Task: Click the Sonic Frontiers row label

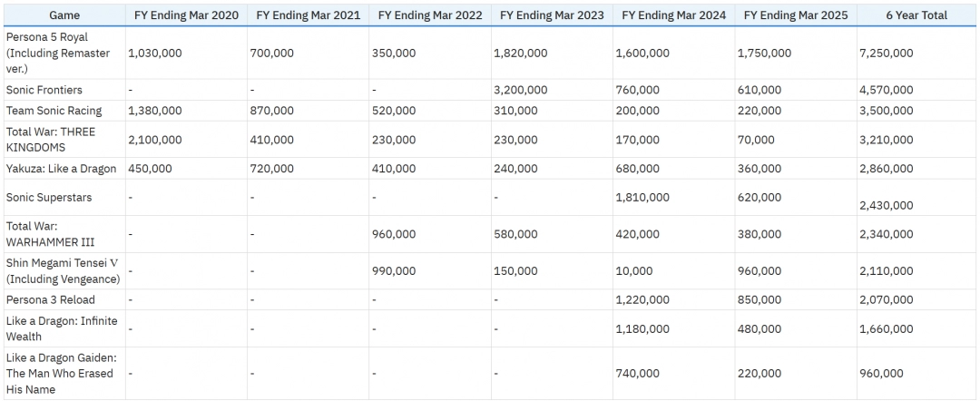Action: pyautogui.click(x=44, y=90)
